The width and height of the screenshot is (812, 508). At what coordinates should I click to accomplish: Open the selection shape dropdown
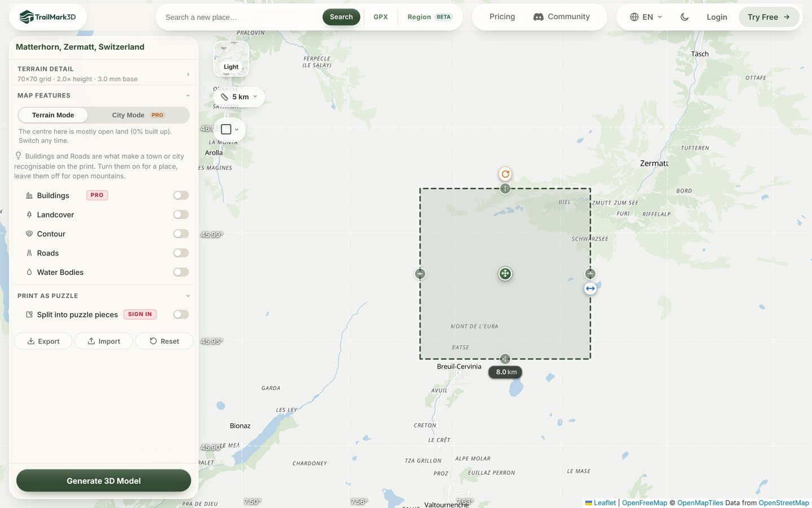230,129
